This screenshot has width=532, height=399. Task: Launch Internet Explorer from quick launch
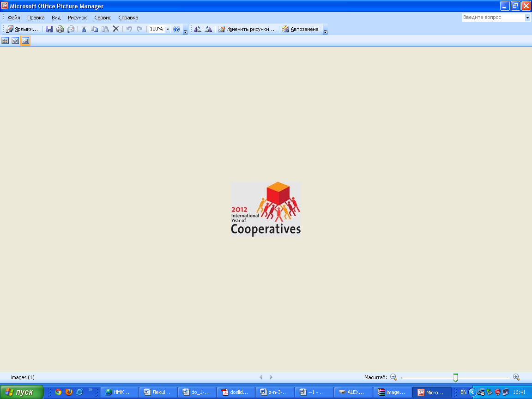[79, 392]
